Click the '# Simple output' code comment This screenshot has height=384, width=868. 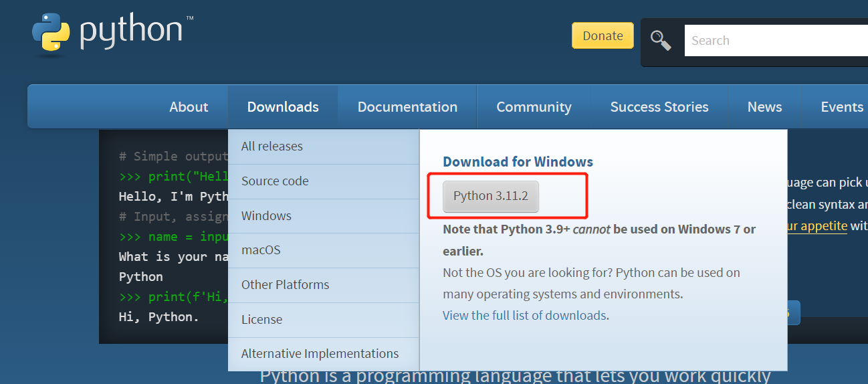[x=174, y=157]
